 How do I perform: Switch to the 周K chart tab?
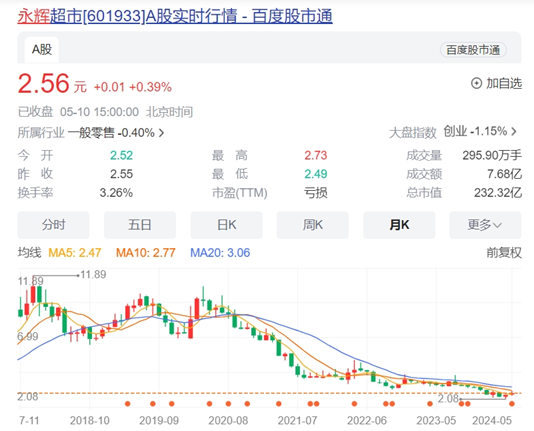(313, 225)
